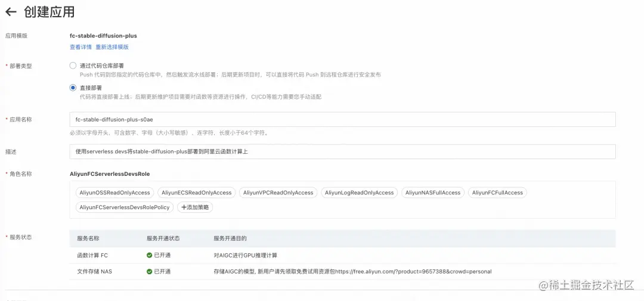Click 角色名称 field label
Screen dimensions: 644x301
pos(20,173)
